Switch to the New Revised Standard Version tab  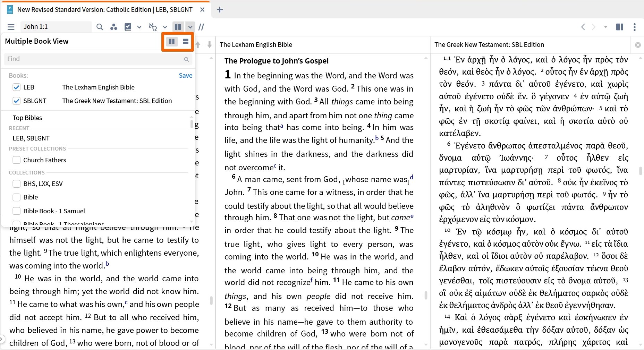click(104, 9)
